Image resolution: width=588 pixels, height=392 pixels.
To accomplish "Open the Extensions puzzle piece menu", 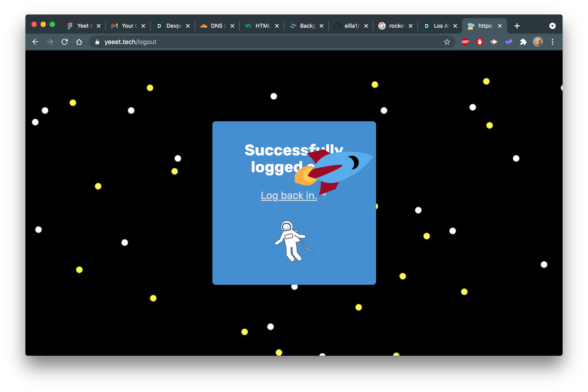I will click(x=523, y=42).
